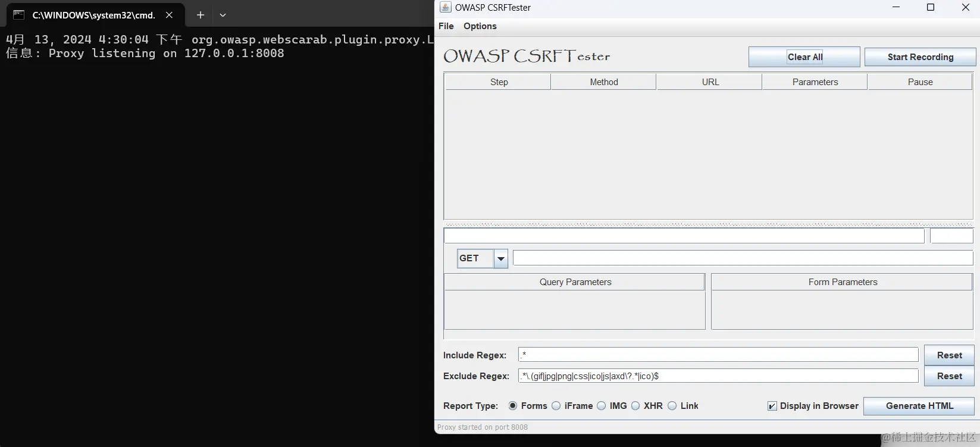
Task: Minimize the OWASP CSRFTester window
Action: click(x=896, y=7)
